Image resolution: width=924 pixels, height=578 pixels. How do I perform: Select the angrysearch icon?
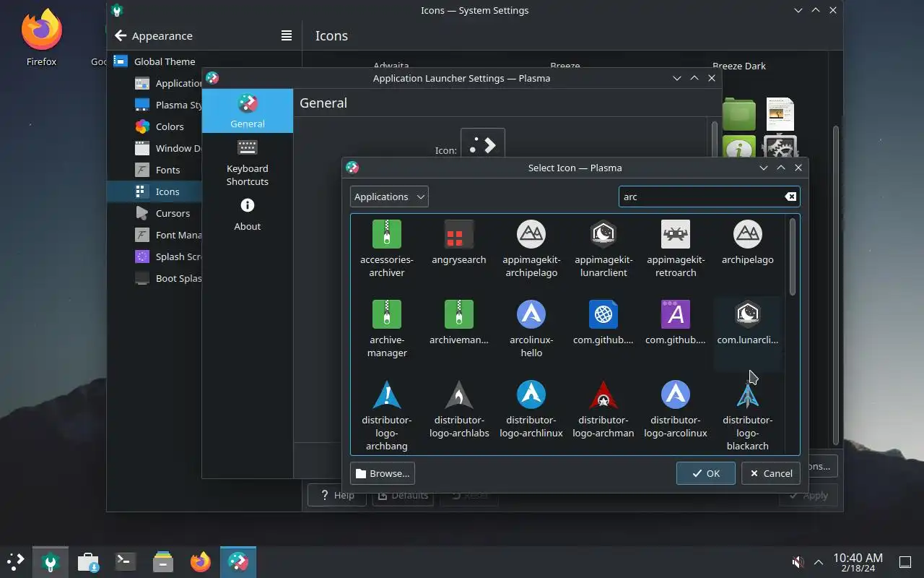(459, 243)
